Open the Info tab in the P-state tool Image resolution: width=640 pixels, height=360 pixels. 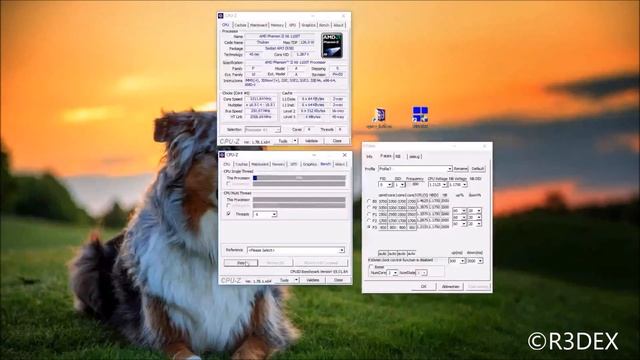pyautogui.click(x=369, y=156)
